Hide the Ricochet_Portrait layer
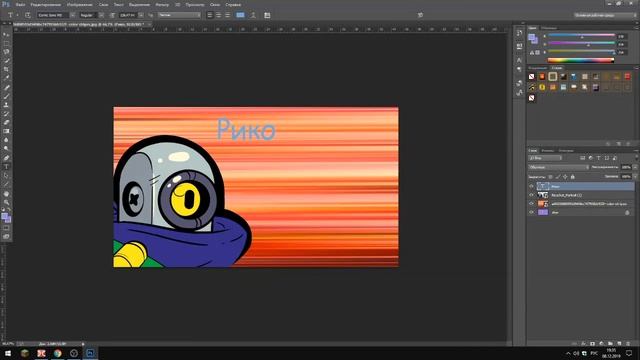This screenshot has width=640, height=360. 531,195
